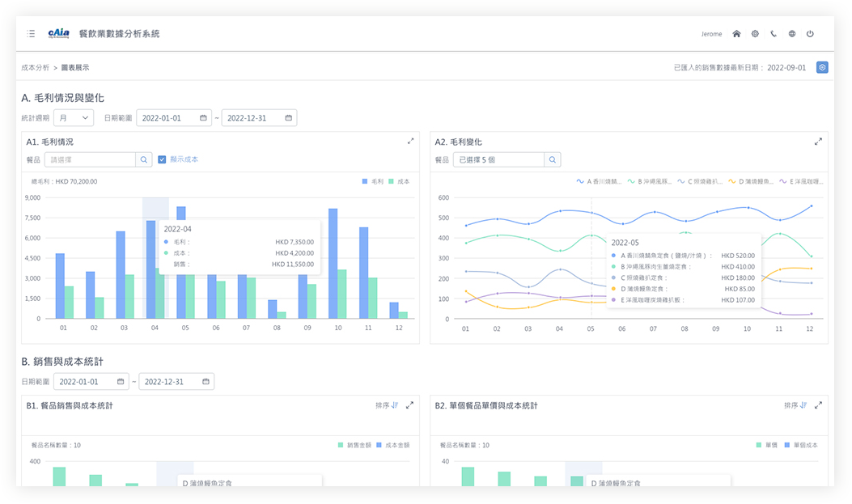This screenshot has height=504, width=852.
Task: Click section B start date field 2022-01-01
Action: (x=91, y=382)
